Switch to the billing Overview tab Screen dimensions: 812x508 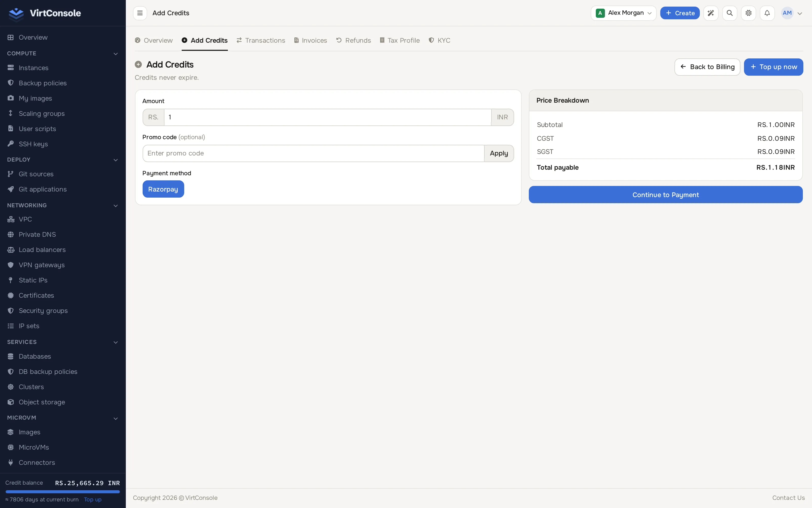point(154,40)
